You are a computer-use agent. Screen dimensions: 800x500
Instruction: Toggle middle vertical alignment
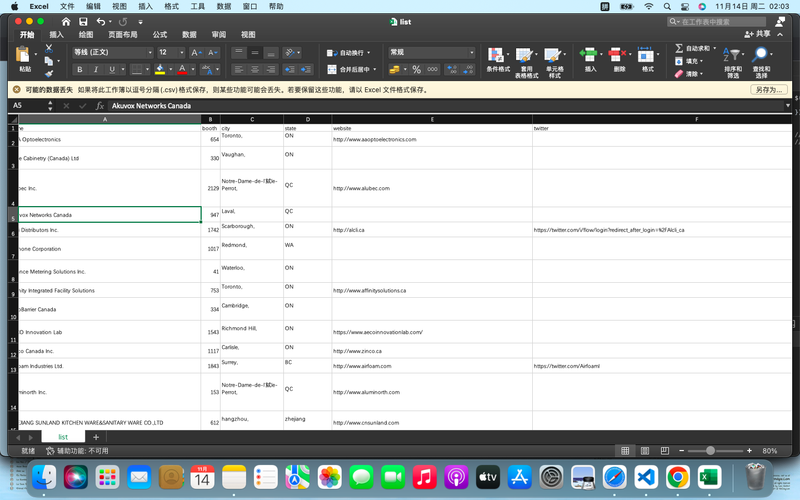(x=255, y=53)
